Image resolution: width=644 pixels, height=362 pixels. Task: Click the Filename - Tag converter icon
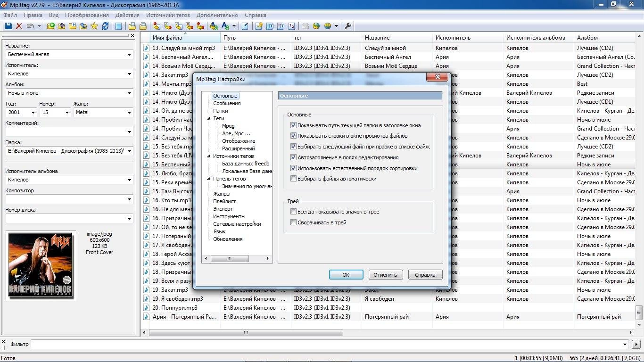point(167,26)
